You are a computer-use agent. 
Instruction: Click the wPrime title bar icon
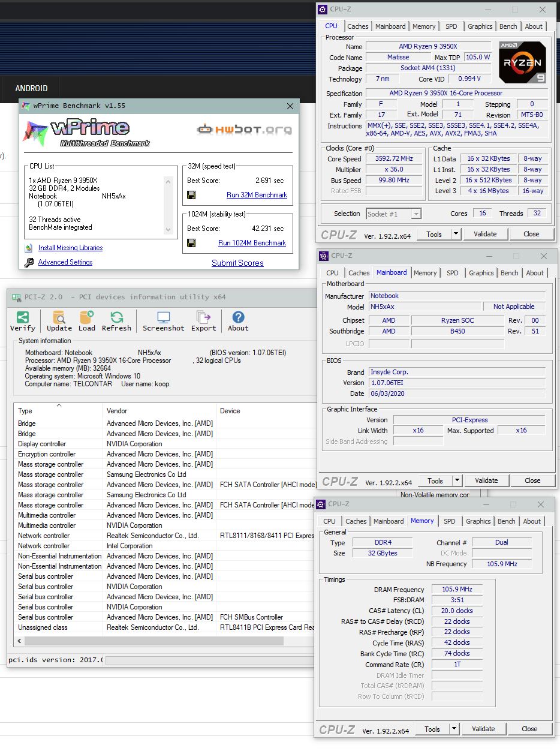click(x=25, y=106)
